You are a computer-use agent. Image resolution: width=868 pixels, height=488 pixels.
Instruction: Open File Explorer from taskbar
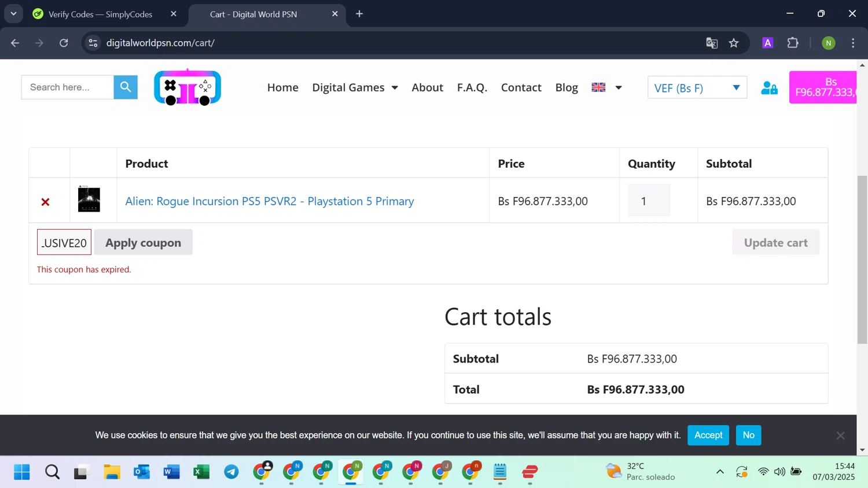click(x=112, y=472)
